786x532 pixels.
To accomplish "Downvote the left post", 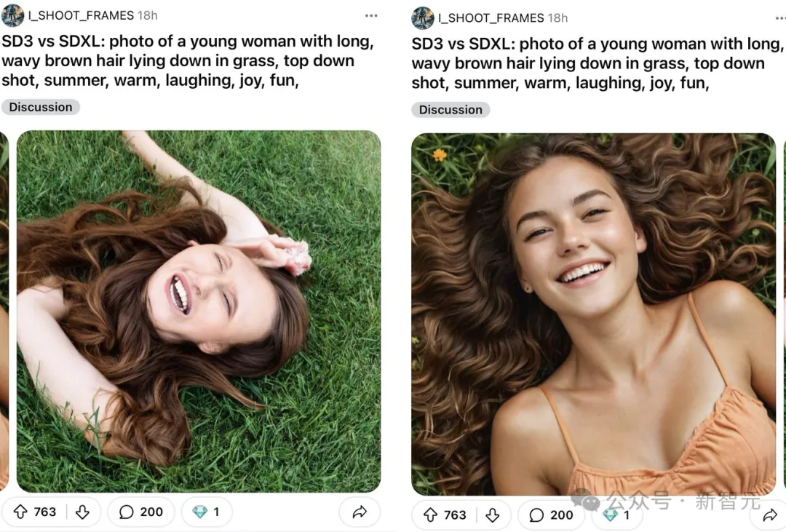I will point(83,512).
